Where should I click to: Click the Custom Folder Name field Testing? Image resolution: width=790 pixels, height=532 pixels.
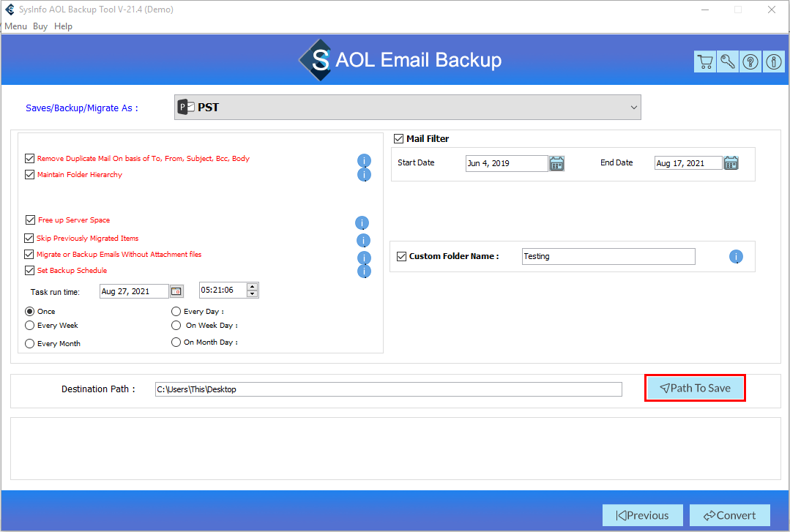(608, 256)
